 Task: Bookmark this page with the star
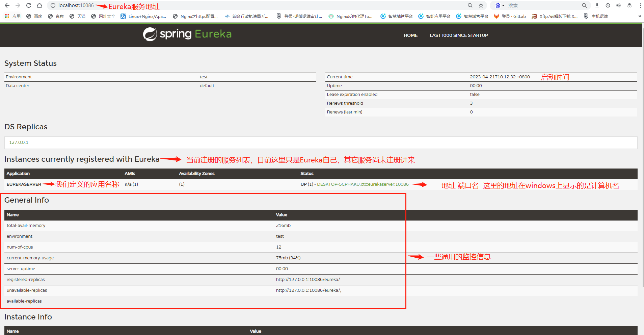[481, 5]
